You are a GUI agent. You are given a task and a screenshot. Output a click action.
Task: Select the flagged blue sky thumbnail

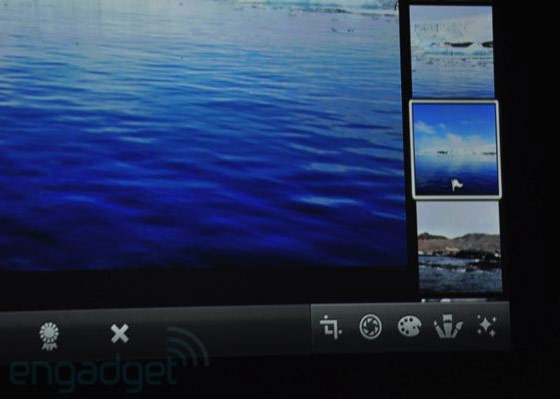[455, 149]
